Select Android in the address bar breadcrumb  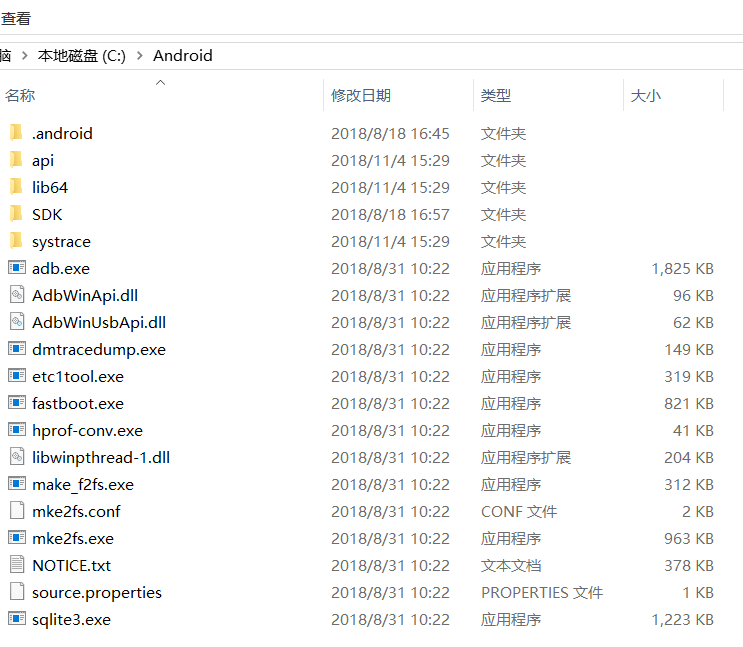pyautogui.click(x=182, y=56)
